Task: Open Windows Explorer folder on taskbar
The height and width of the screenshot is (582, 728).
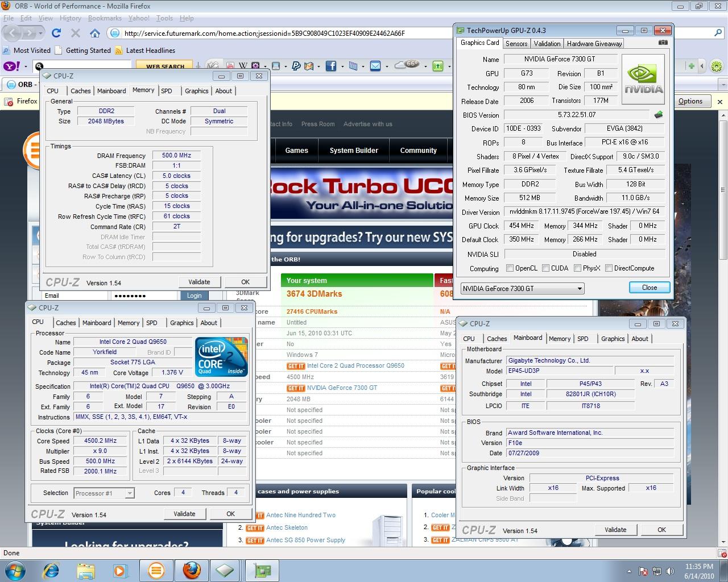Action: (x=86, y=570)
